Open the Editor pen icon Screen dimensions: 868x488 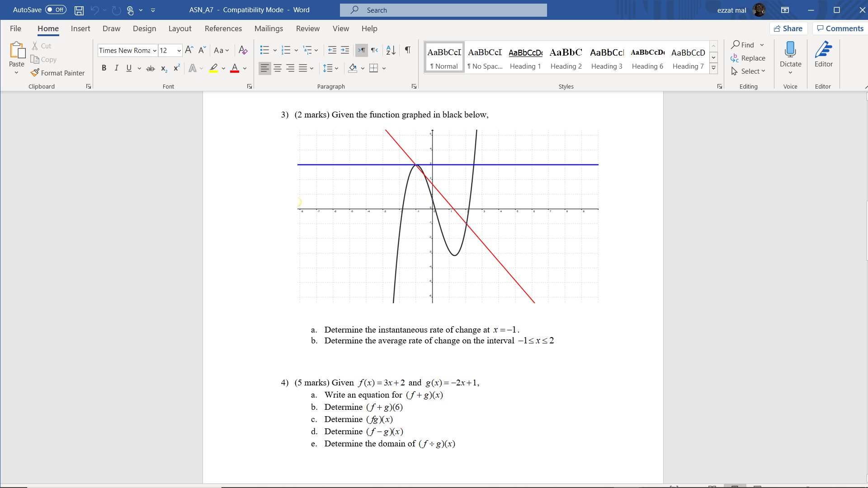tap(823, 50)
